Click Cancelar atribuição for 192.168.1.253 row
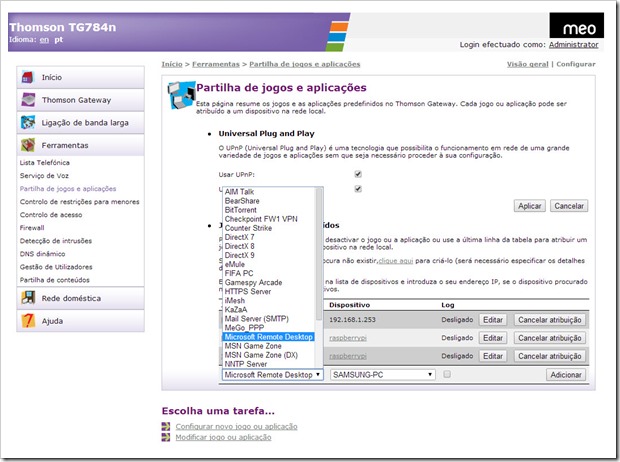620x462 pixels. point(550,320)
